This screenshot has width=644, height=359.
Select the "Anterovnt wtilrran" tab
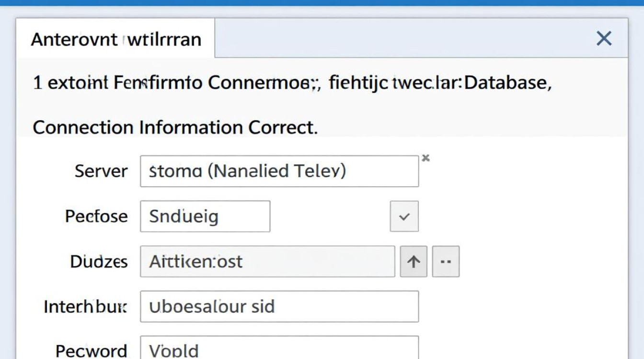(116, 39)
